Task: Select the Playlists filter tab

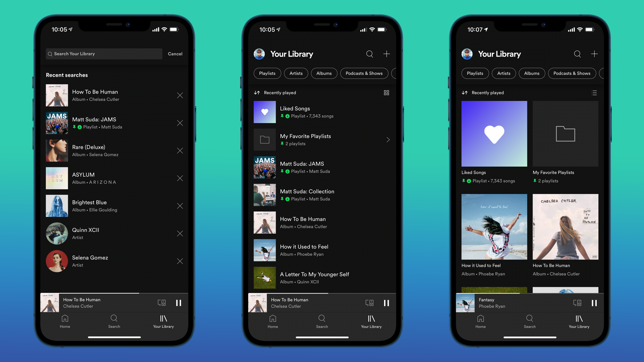Action: [x=267, y=73]
